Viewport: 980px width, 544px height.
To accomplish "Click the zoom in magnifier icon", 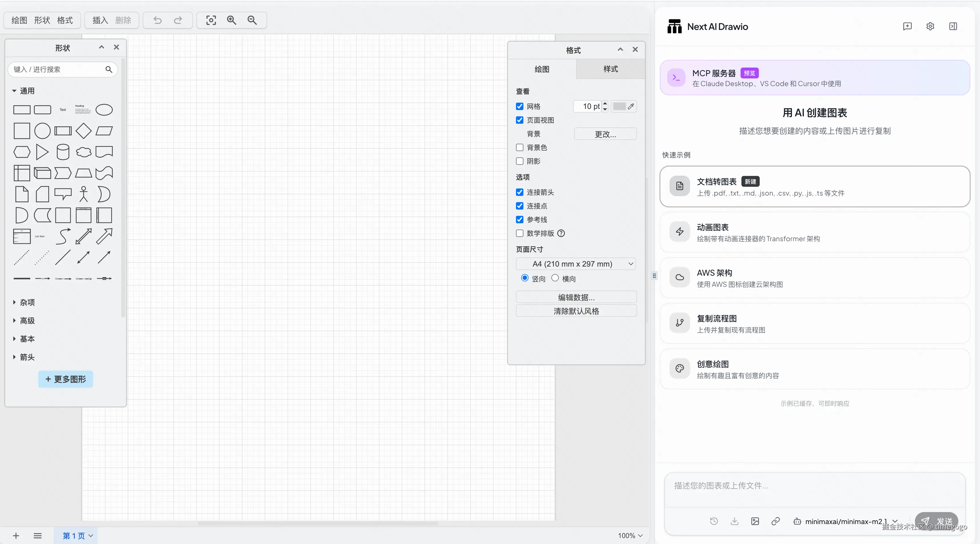I will 231,20.
